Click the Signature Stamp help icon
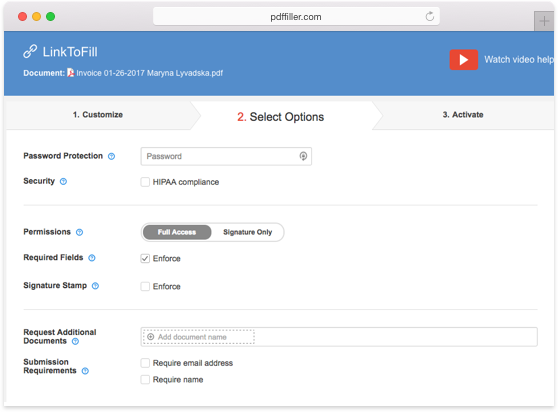558x412 pixels. [95, 286]
